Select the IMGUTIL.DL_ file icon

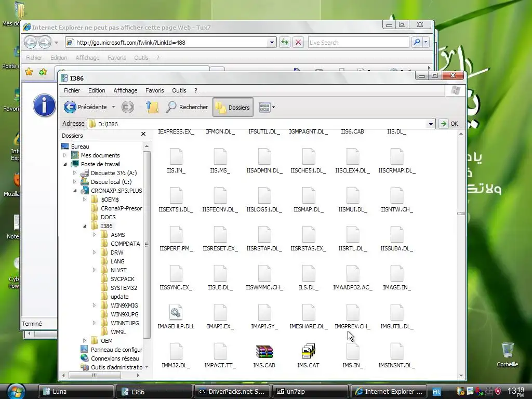pos(396,312)
